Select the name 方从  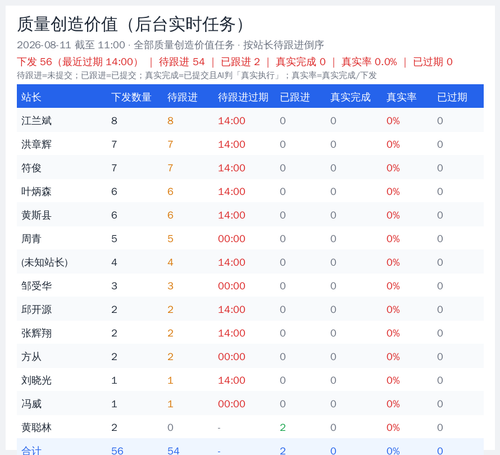31,357
